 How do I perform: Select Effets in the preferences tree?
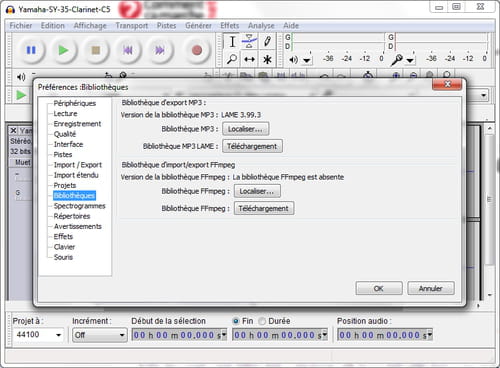[63, 237]
